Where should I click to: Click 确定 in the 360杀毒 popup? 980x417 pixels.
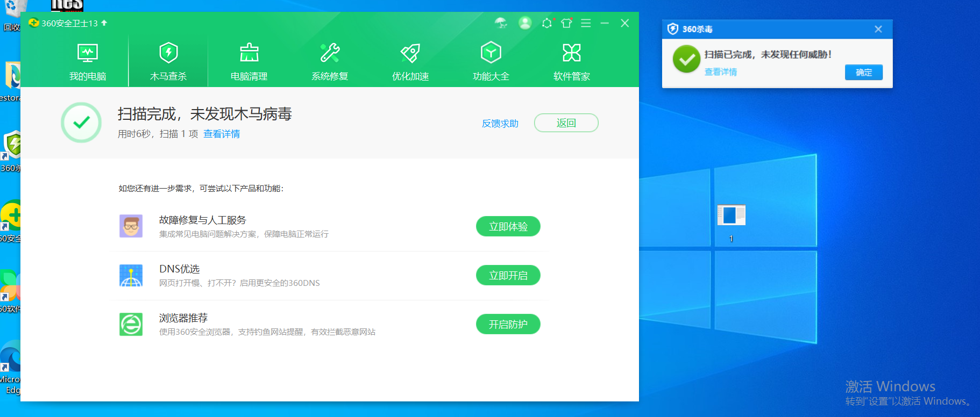click(x=863, y=73)
